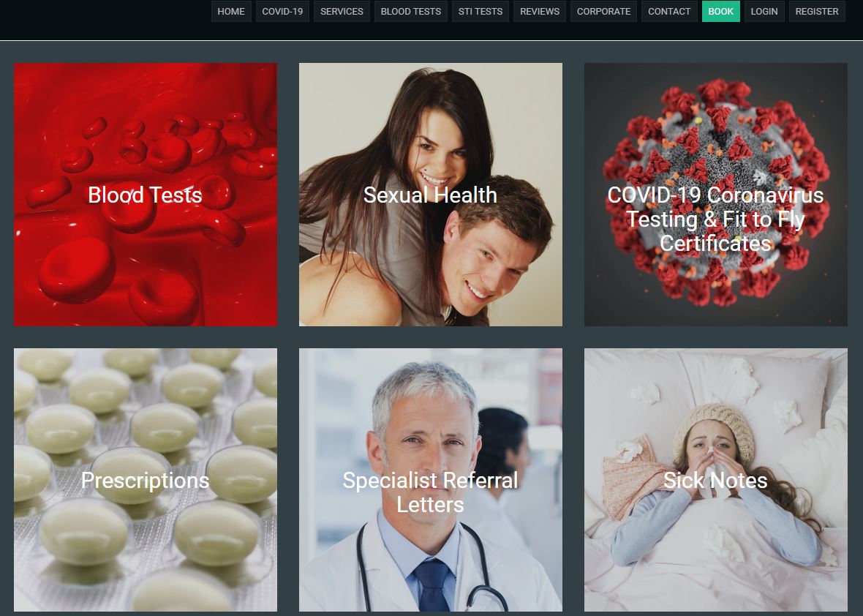Select the Sexual Health tile
The width and height of the screenshot is (863, 616).
(430, 195)
